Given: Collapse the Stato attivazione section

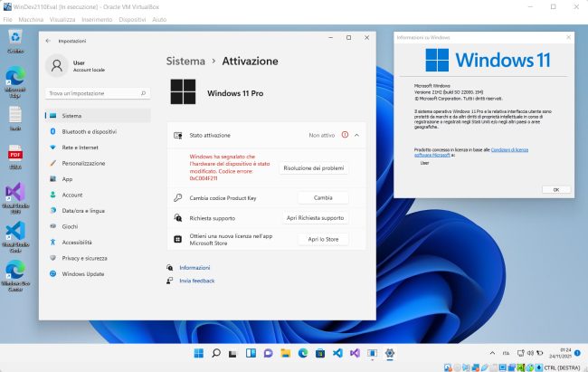Looking at the screenshot, I should (x=357, y=135).
